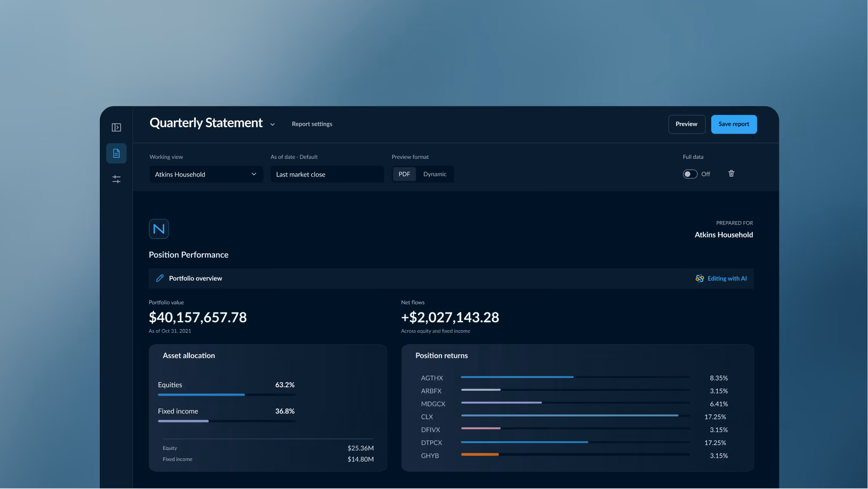Click the ARBFX ticker label
This screenshot has height=489, width=868.
click(x=431, y=391)
